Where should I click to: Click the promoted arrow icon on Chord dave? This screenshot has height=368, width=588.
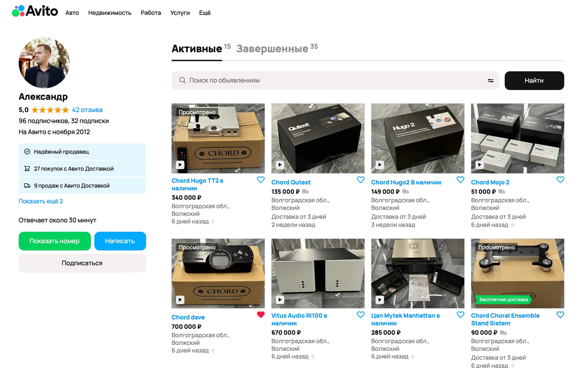pos(213,351)
